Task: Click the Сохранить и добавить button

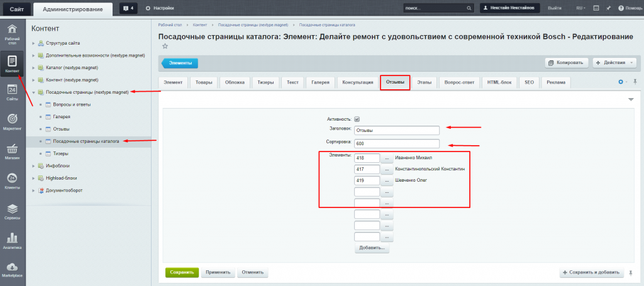Action: [x=591, y=272]
